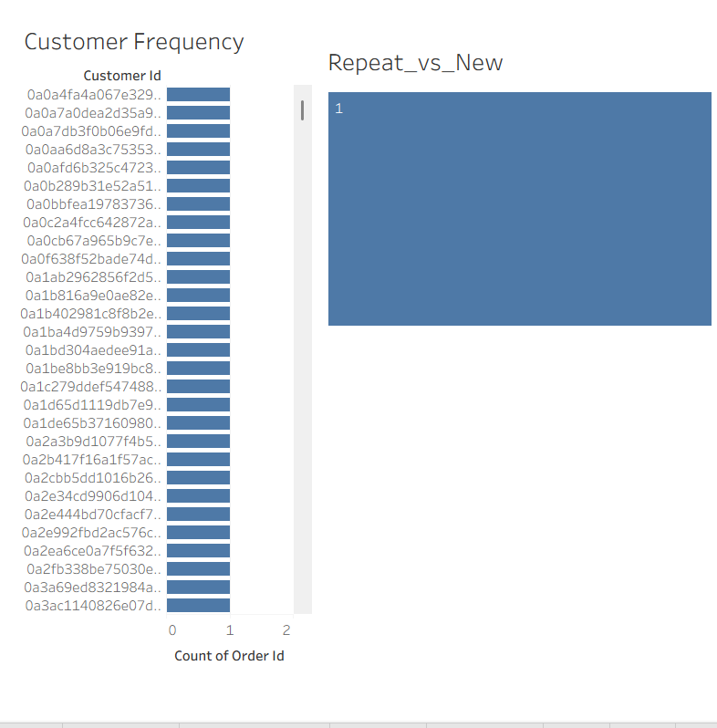Click customer label 0a0f638f52bade74d..
The image size is (717, 728).
pyautogui.click(x=91, y=259)
